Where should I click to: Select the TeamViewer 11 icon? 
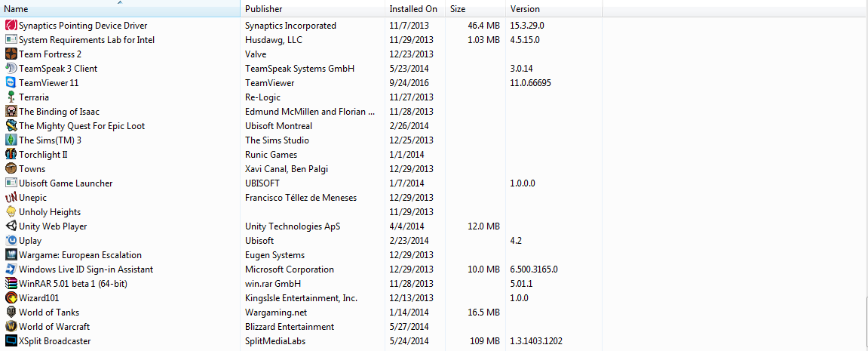click(11, 83)
